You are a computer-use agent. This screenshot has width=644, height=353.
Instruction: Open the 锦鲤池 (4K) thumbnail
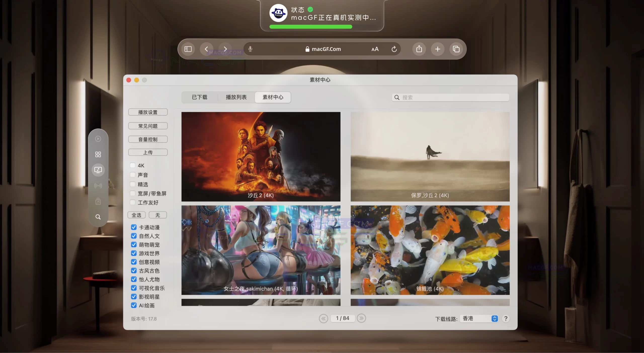click(430, 250)
